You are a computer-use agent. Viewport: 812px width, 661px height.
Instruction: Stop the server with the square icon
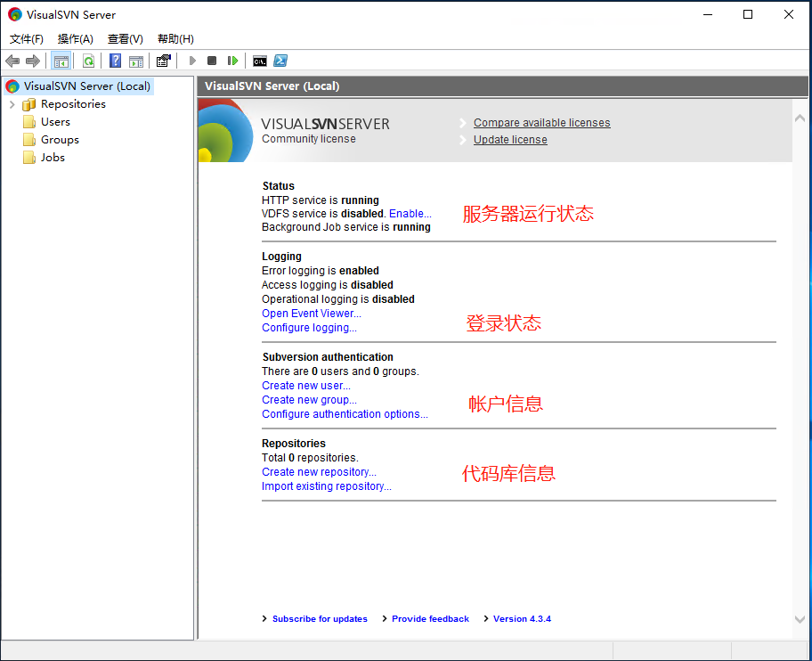(x=212, y=61)
